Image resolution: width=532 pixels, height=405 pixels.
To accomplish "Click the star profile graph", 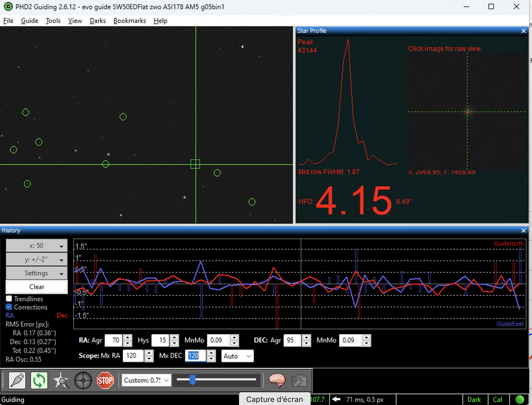I will click(348, 102).
